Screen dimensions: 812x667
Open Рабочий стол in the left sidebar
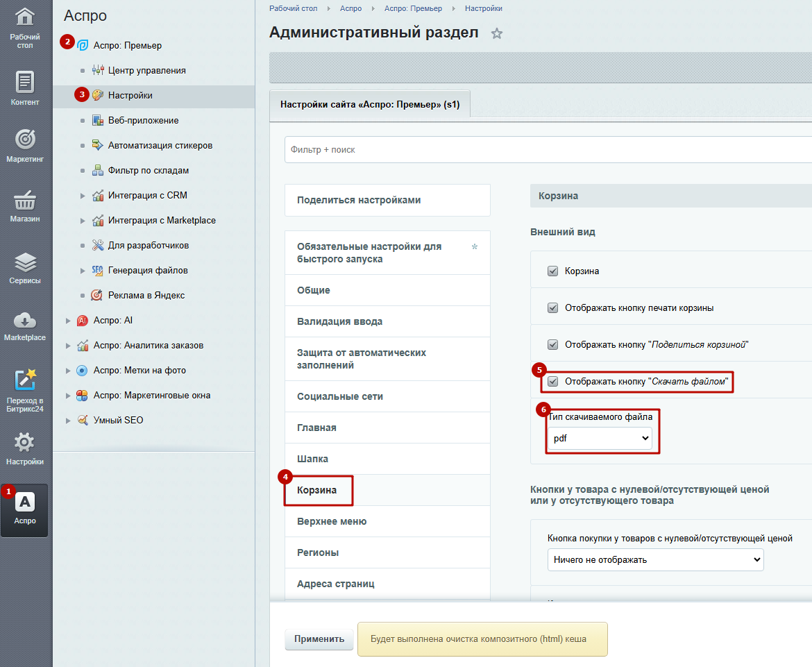click(x=25, y=28)
